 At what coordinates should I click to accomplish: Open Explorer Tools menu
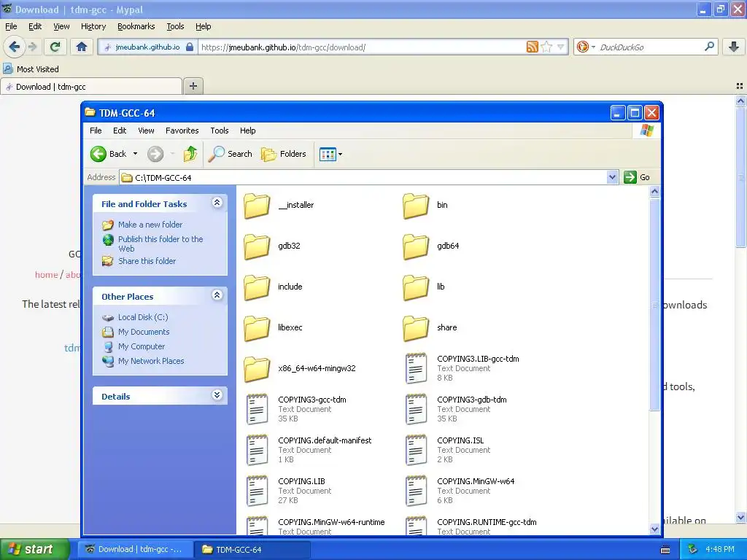coord(219,131)
